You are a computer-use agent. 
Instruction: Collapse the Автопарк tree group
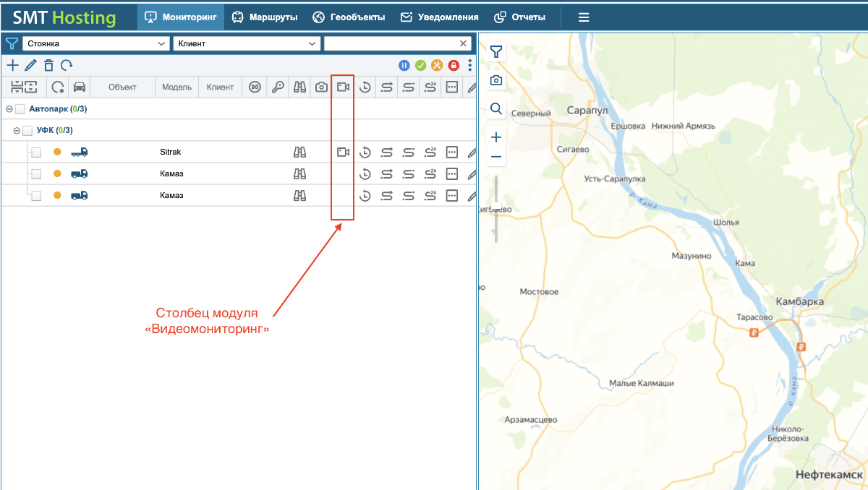9,109
